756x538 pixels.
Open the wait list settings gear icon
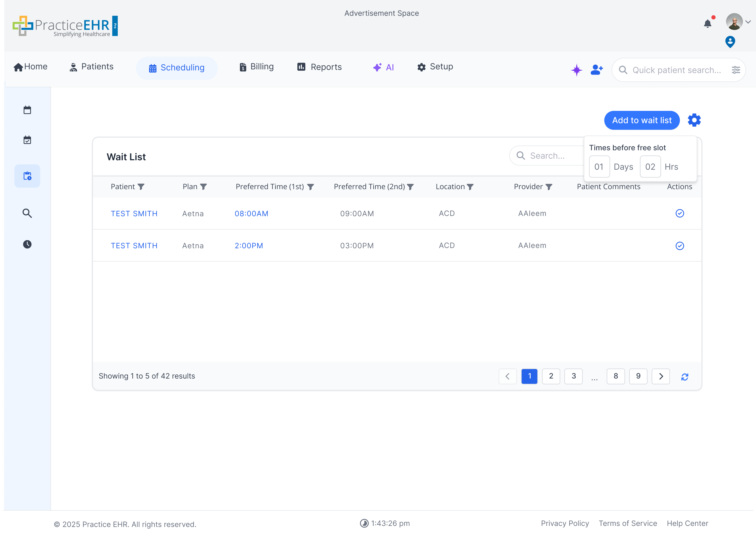(694, 120)
